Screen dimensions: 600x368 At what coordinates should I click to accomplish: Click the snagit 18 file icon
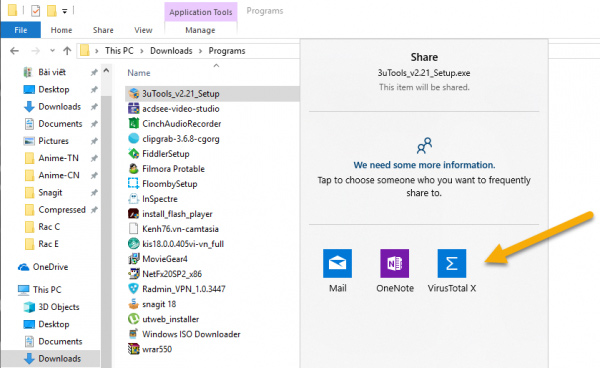point(134,304)
